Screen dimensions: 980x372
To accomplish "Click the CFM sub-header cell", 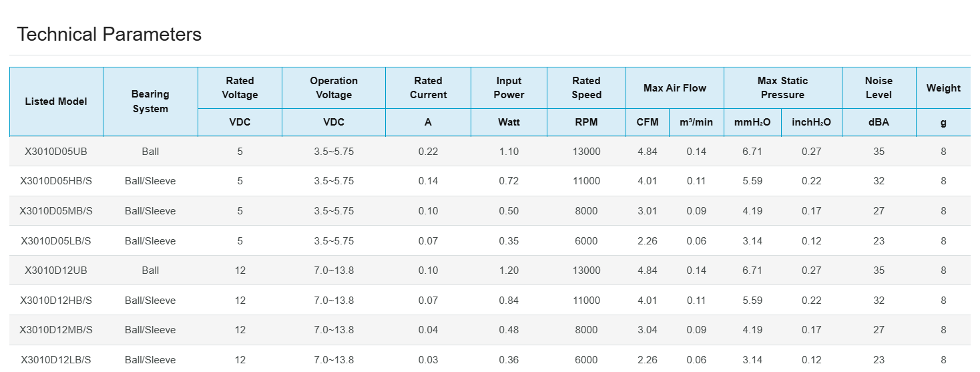I will [648, 122].
